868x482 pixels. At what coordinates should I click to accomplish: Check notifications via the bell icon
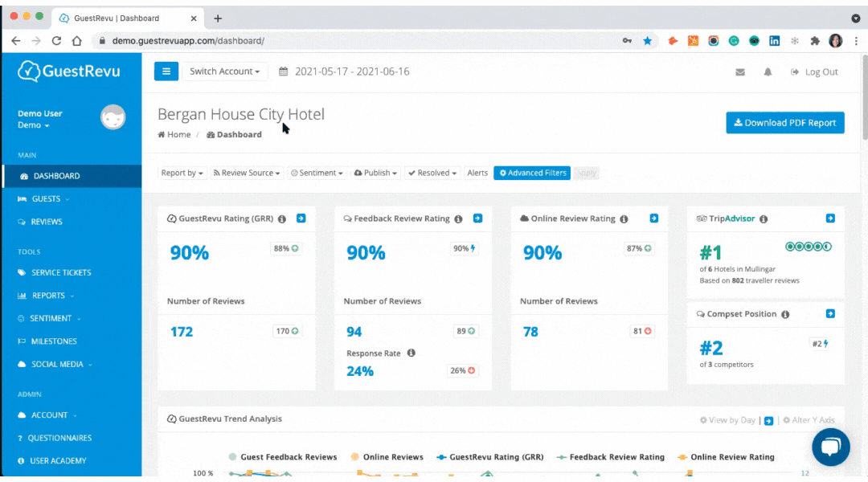768,71
